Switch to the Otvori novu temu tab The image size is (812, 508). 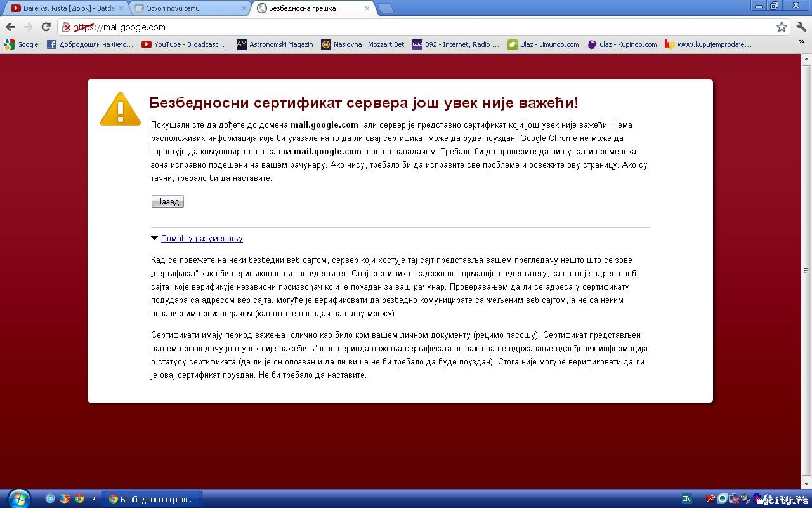(190, 8)
